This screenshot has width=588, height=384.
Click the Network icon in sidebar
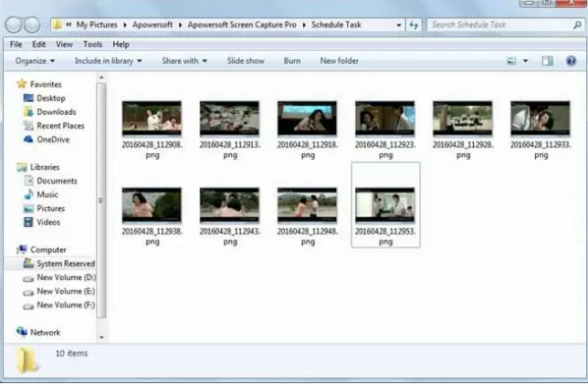click(x=22, y=332)
